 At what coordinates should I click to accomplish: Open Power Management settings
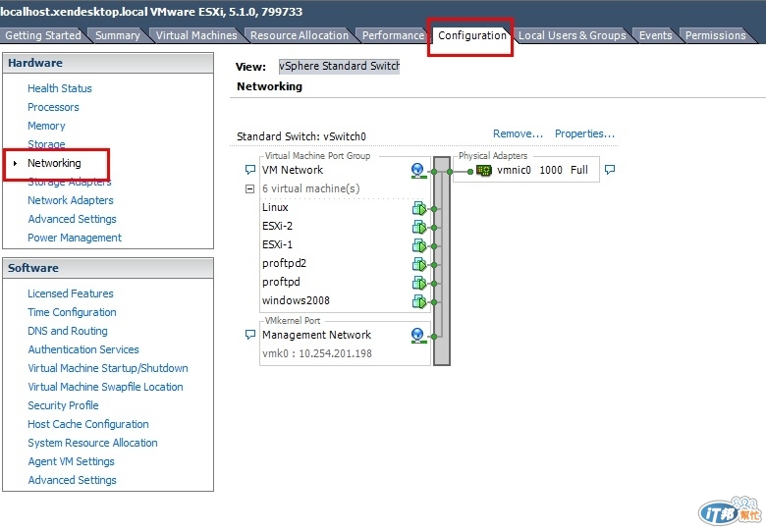coord(75,238)
